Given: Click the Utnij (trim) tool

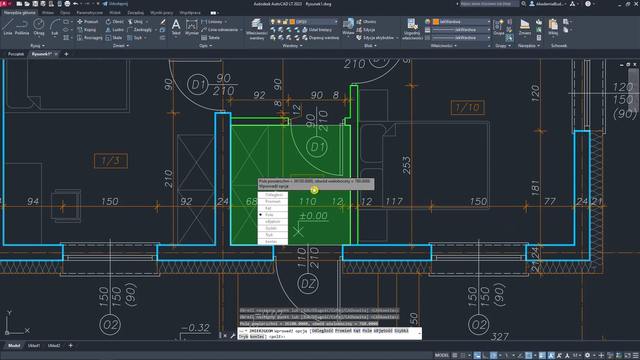Looking at the screenshot, I should 135,22.
